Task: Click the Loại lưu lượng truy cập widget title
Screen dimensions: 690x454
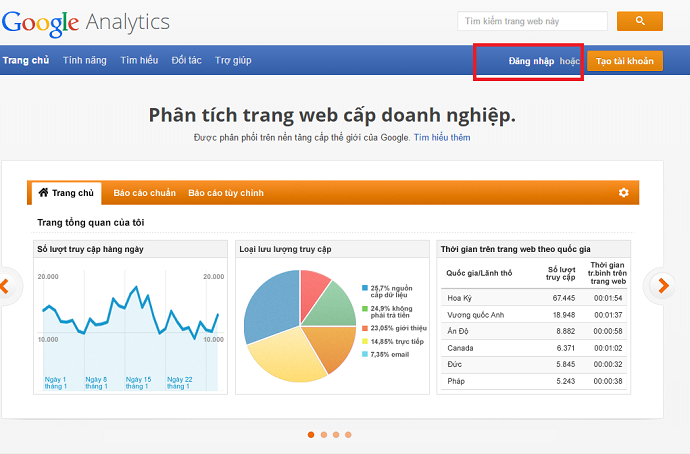Action: coord(285,249)
